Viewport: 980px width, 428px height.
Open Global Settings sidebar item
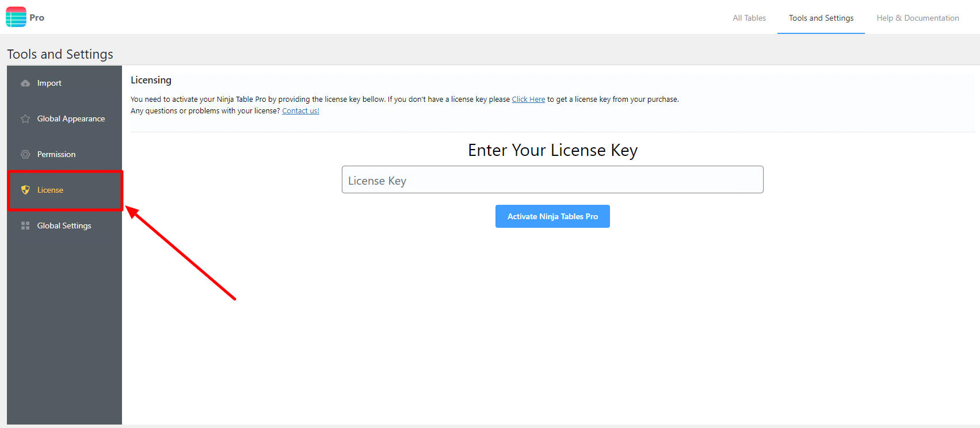tap(64, 226)
